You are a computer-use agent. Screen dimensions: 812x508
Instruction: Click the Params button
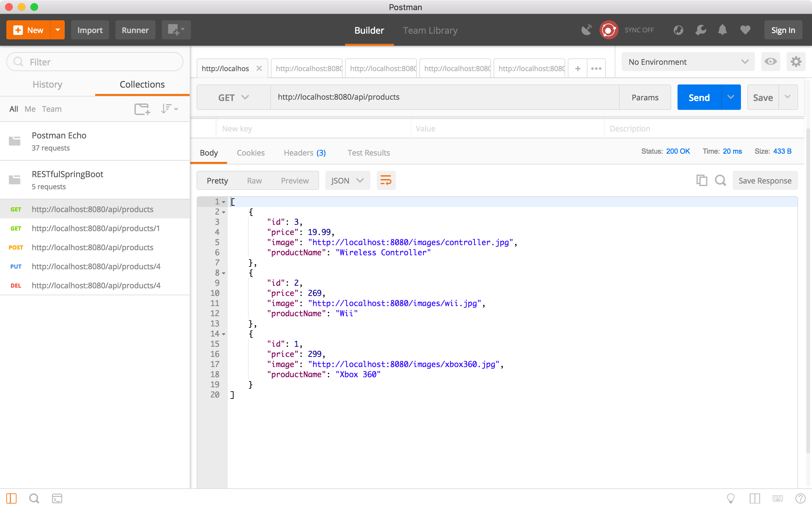point(645,97)
